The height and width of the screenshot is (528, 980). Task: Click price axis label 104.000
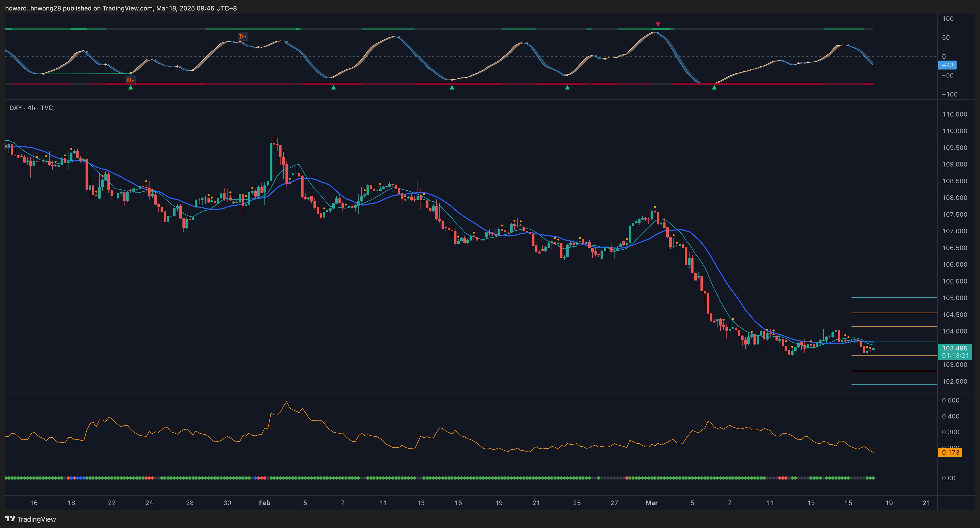954,331
